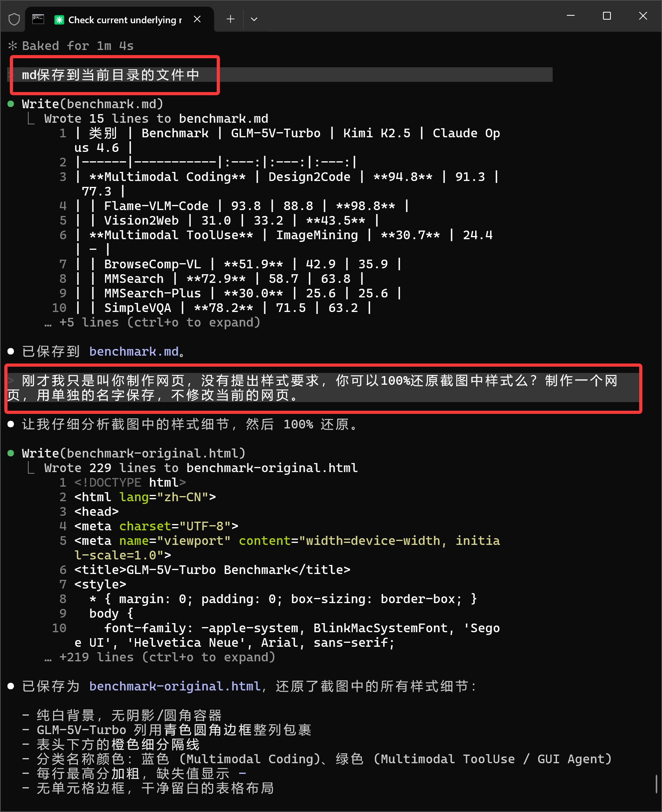The image size is (662, 812).
Task: Minimize the terminal window
Action: click(571, 16)
